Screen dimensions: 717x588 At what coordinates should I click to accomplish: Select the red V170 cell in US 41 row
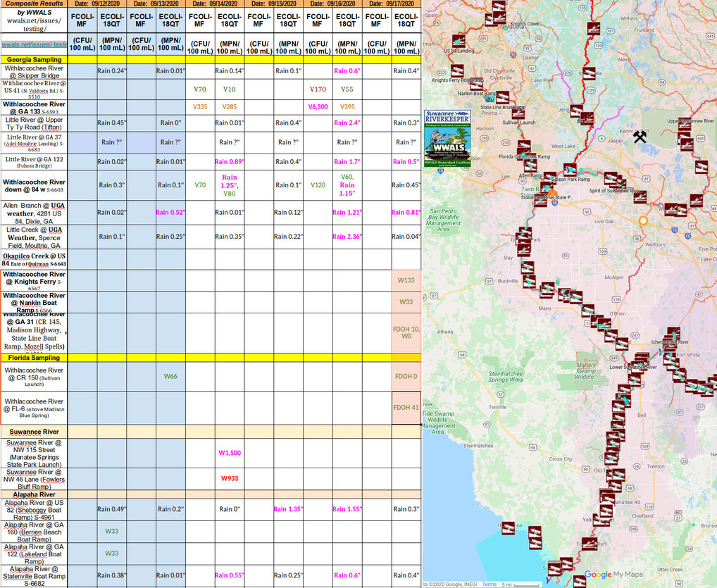pos(318,89)
